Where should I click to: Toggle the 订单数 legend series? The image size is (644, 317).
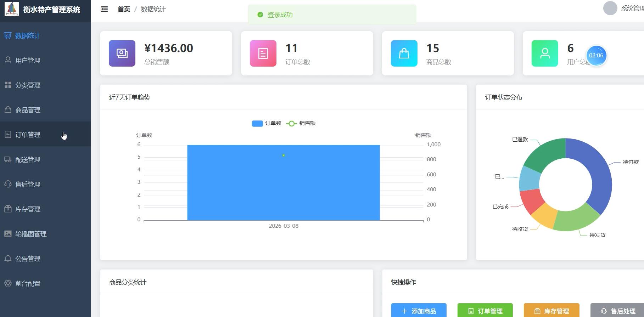coord(267,123)
